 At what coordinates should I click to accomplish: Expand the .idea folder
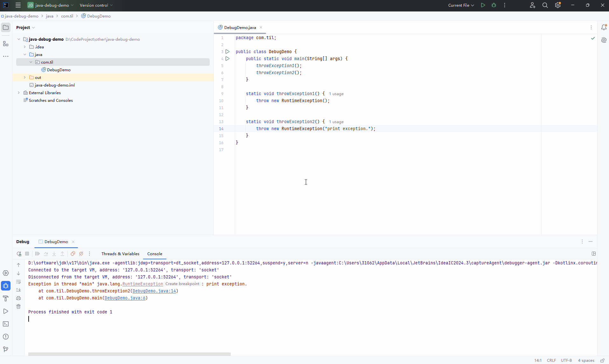pyautogui.click(x=25, y=47)
